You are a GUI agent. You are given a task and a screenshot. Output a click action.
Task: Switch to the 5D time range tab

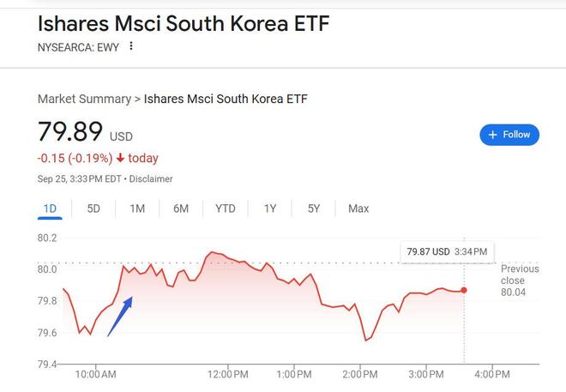tap(93, 208)
